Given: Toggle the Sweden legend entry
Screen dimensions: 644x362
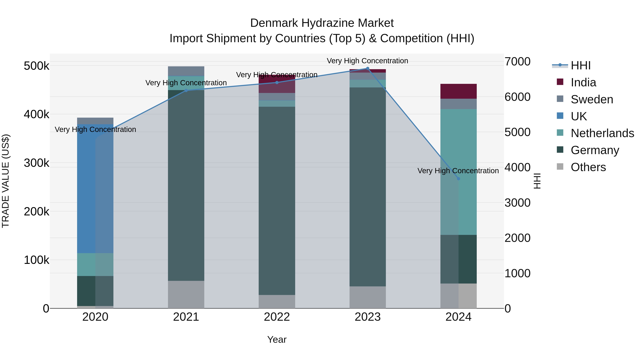Looking at the screenshot, I should coord(585,99).
